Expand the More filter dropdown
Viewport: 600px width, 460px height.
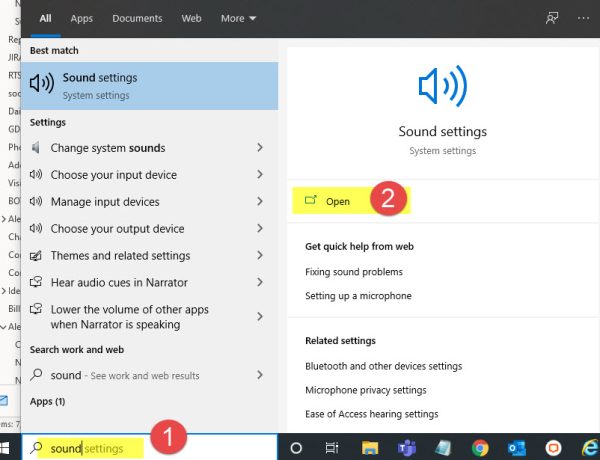coord(238,18)
